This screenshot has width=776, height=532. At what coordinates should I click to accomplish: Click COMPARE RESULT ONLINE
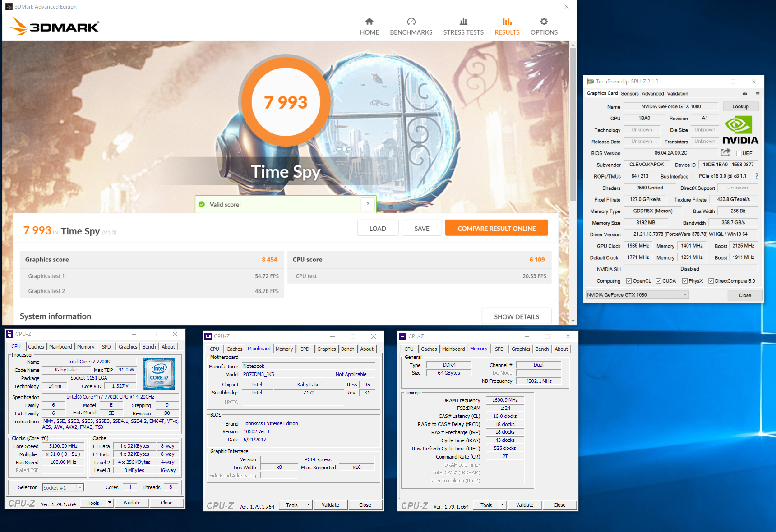pos(496,228)
